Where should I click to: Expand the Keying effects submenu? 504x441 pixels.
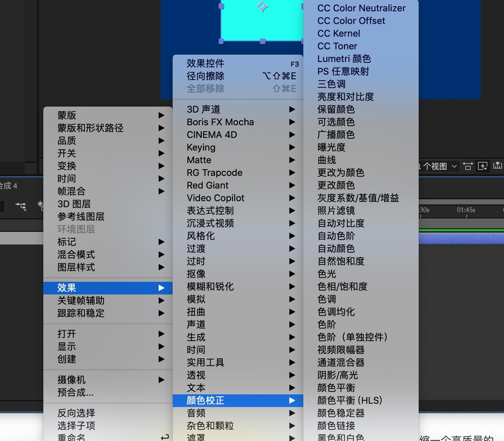pyautogui.click(x=201, y=147)
